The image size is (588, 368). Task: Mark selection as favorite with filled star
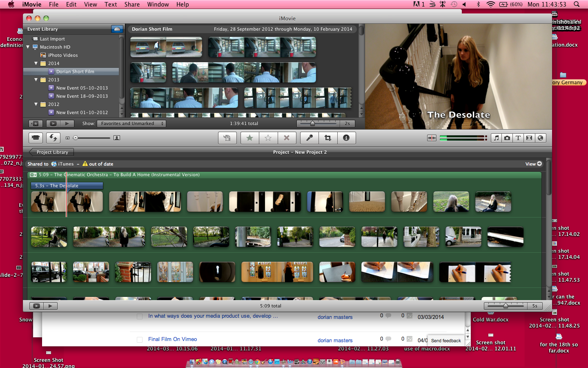pyautogui.click(x=249, y=138)
